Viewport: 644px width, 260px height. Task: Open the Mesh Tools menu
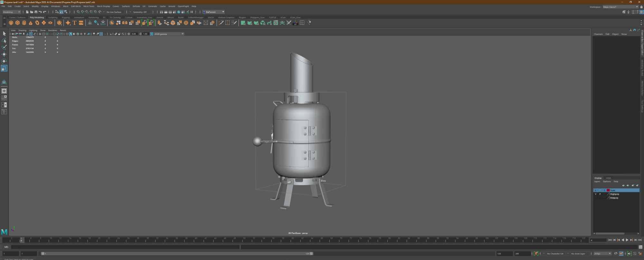point(89,6)
